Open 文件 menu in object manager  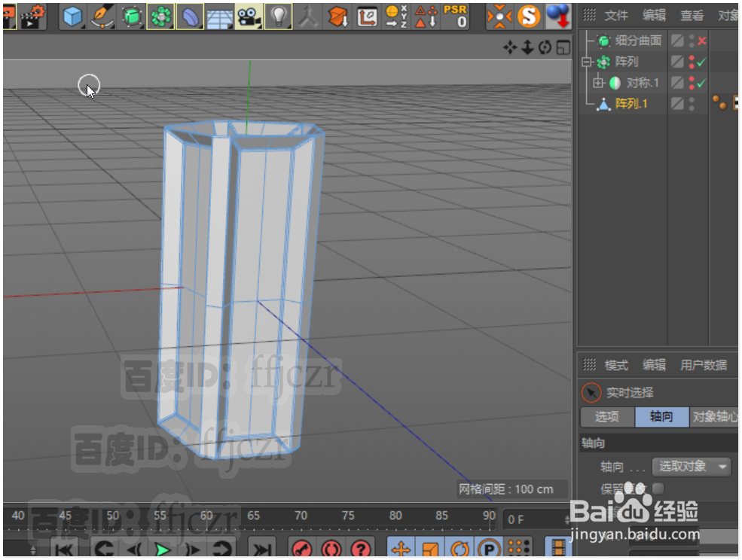616,16
